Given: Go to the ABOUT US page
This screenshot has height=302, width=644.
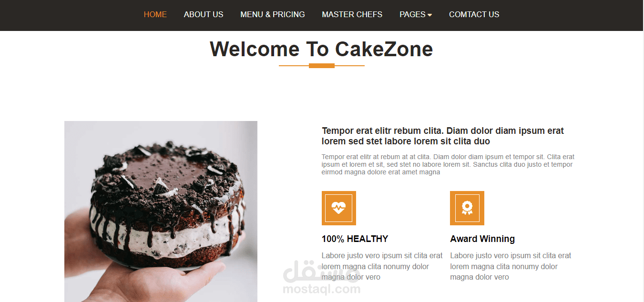Looking at the screenshot, I should 204,14.
